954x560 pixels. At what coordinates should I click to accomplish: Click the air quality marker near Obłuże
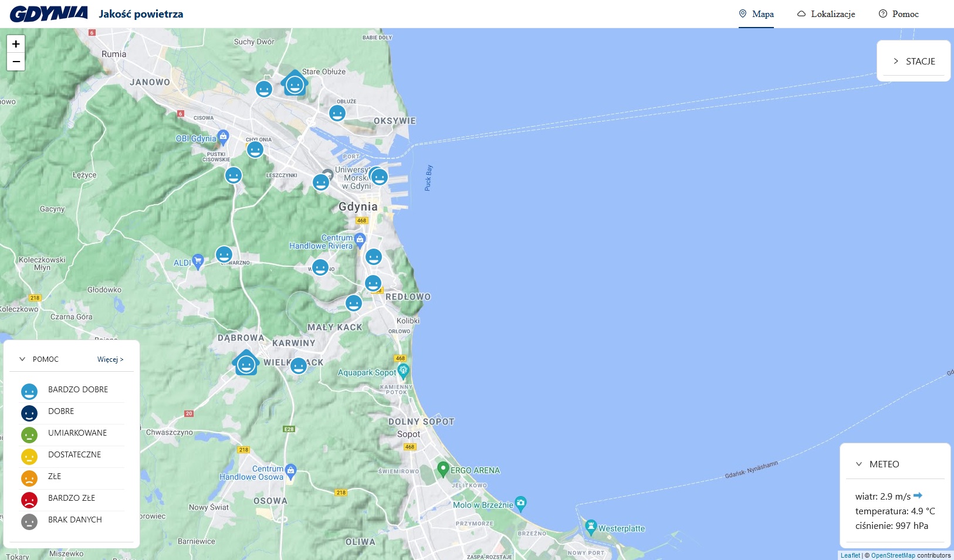click(x=337, y=113)
